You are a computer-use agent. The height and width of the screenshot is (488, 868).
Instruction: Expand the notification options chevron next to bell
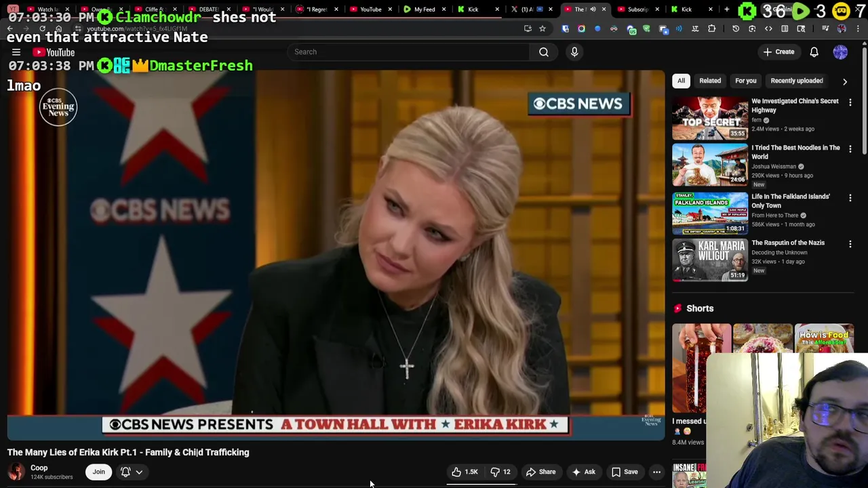coord(139,472)
